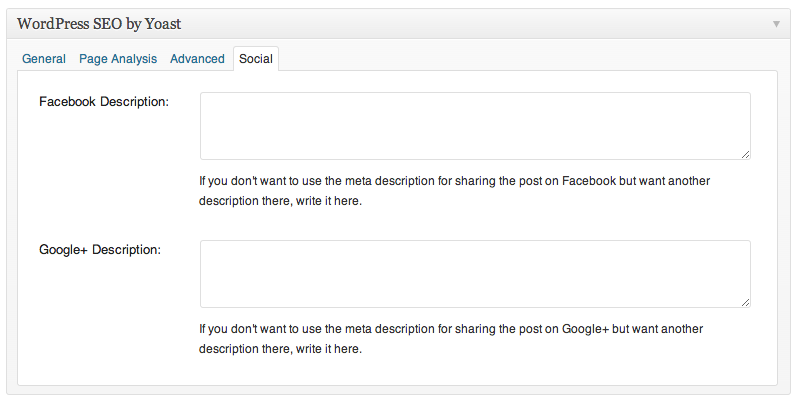This screenshot has height=409, width=807.
Task: Click the Facebook Description box resize handle
Action: tap(745, 154)
